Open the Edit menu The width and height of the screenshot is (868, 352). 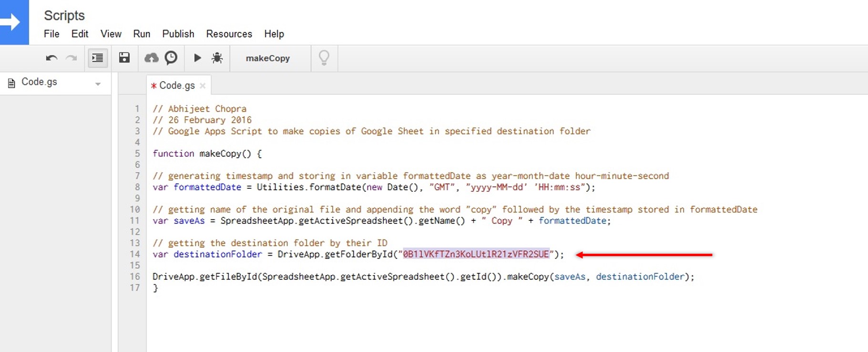click(x=80, y=34)
